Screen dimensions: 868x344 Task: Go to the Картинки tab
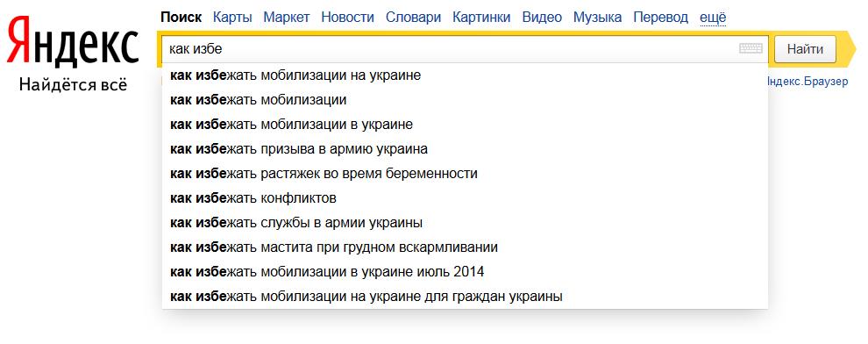481,18
